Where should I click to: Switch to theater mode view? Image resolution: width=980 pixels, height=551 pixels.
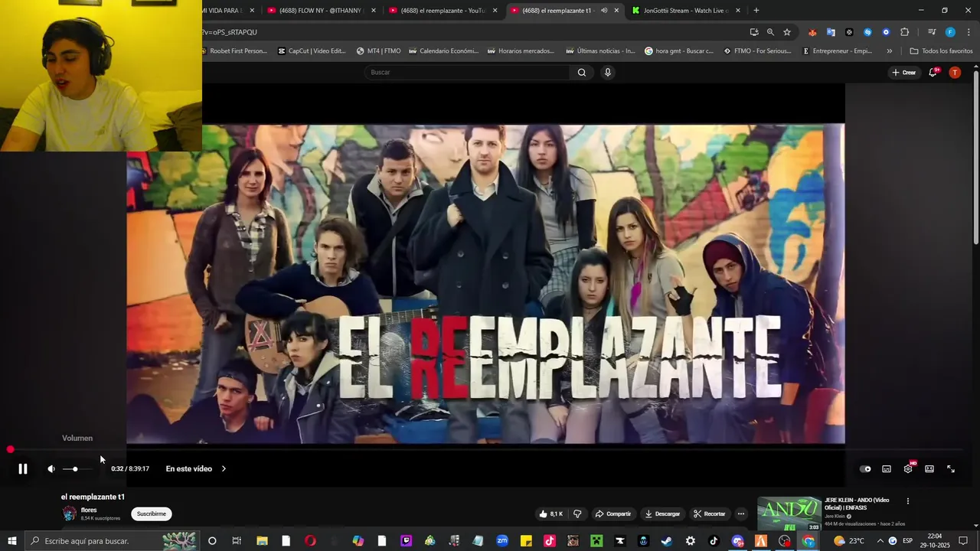pyautogui.click(x=929, y=468)
